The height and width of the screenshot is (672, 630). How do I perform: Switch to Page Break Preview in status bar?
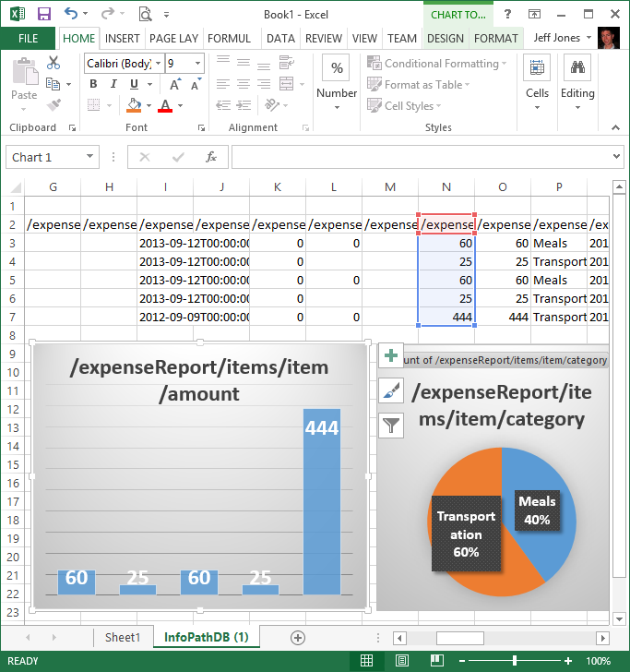tap(436, 660)
